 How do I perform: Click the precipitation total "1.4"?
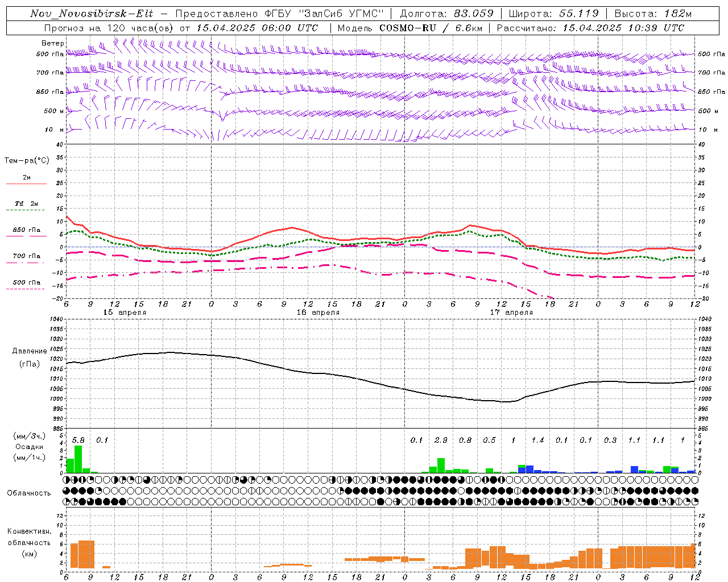[537, 440]
